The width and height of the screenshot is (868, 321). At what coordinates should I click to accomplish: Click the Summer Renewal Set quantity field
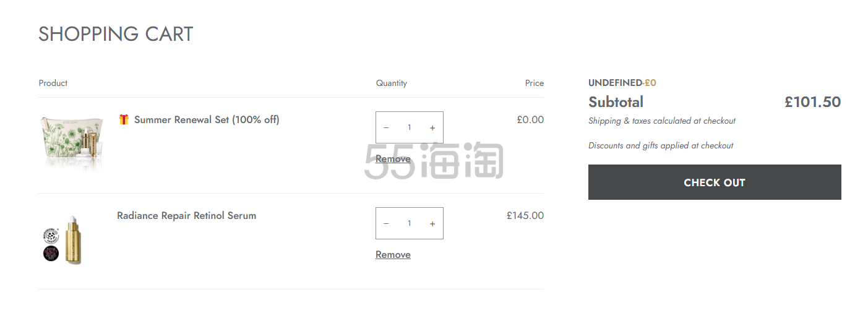409,128
